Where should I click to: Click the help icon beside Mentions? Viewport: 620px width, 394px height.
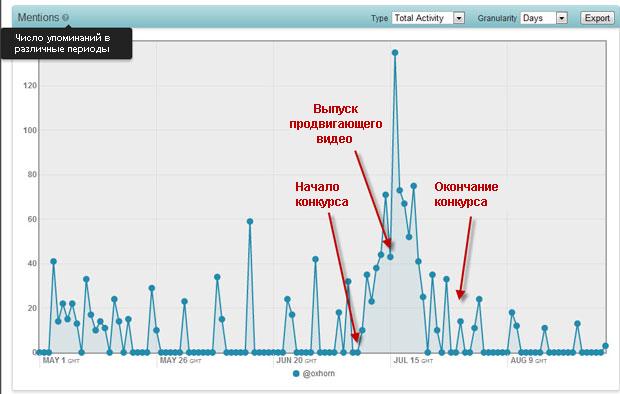point(65,17)
